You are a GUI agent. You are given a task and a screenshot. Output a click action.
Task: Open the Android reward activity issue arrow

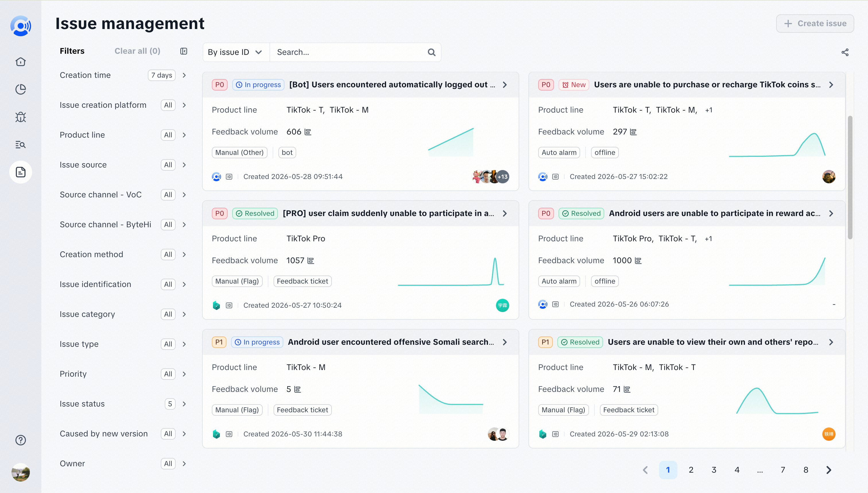pyautogui.click(x=831, y=213)
